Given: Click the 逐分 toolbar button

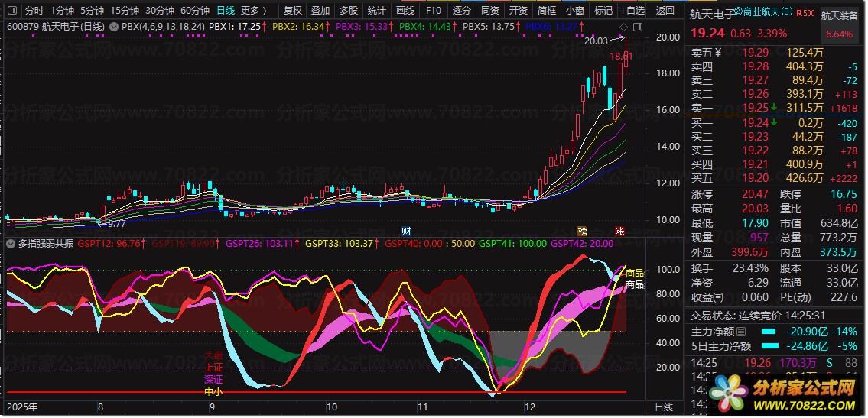Looking at the screenshot, I should click(x=461, y=10).
